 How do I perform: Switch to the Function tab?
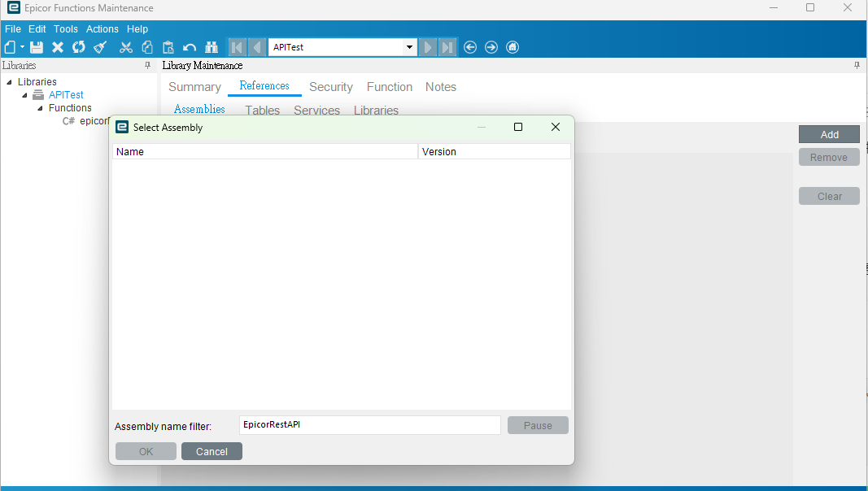pyautogui.click(x=389, y=87)
